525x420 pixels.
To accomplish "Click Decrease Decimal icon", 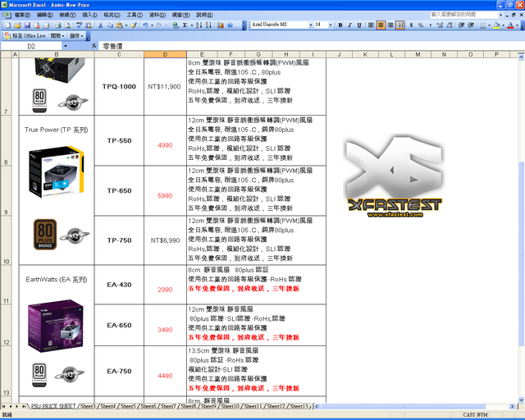I will pyautogui.click(x=450, y=25).
